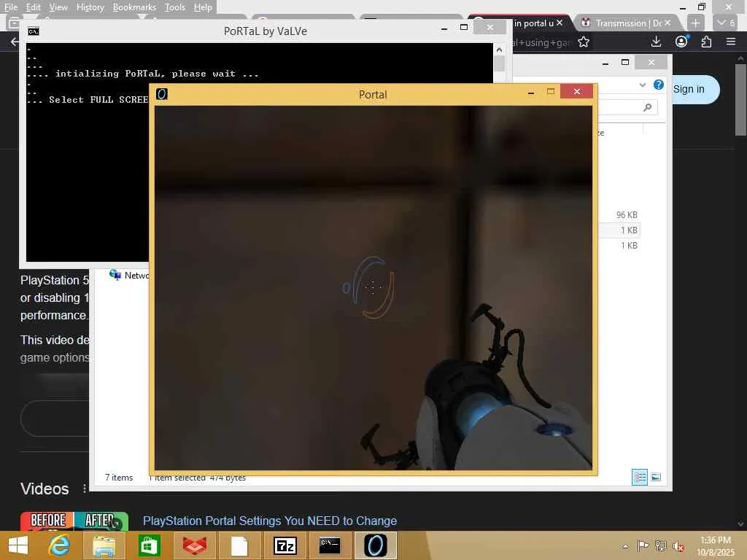747x560 pixels.
Task: Click the command prompt window system icon
Action: tap(34, 31)
